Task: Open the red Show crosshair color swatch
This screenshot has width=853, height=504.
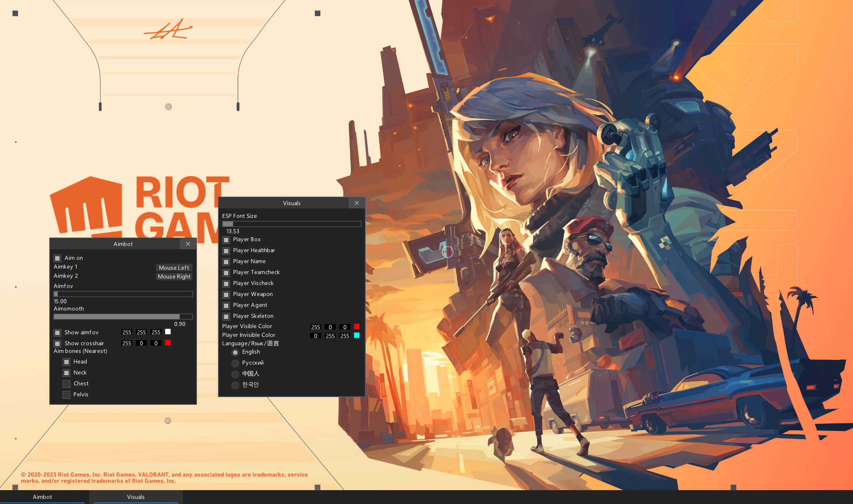Action: point(168,343)
